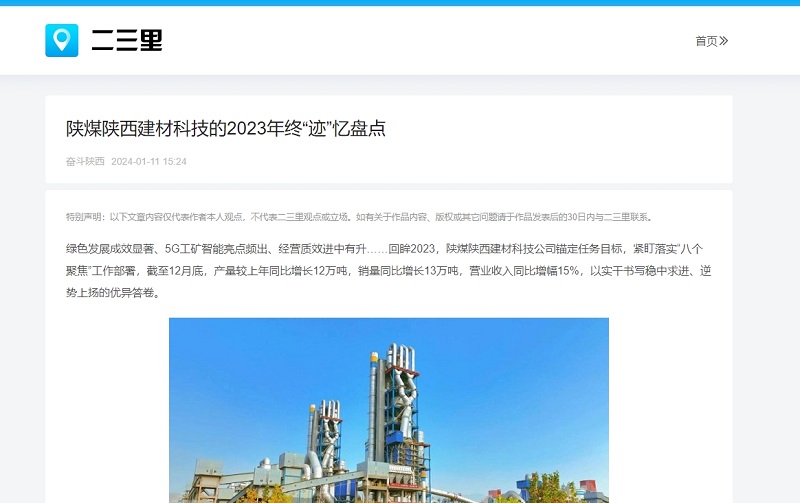Click the article title 陕煤陕西建材科技的2023年终"迹"忆盘点

(x=226, y=128)
